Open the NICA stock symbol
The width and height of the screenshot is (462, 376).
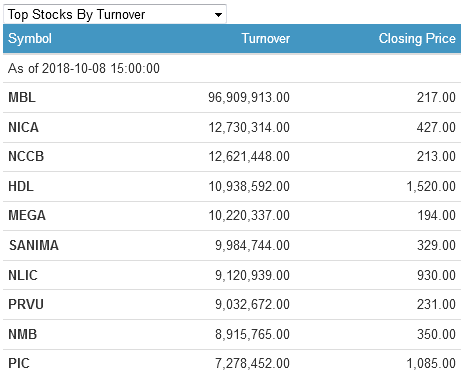coord(23,127)
